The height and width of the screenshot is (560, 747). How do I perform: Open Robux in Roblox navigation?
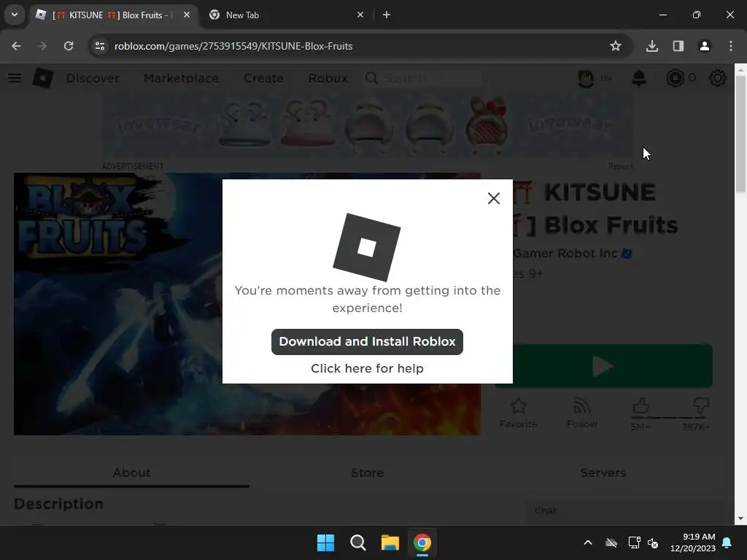coord(328,78)
